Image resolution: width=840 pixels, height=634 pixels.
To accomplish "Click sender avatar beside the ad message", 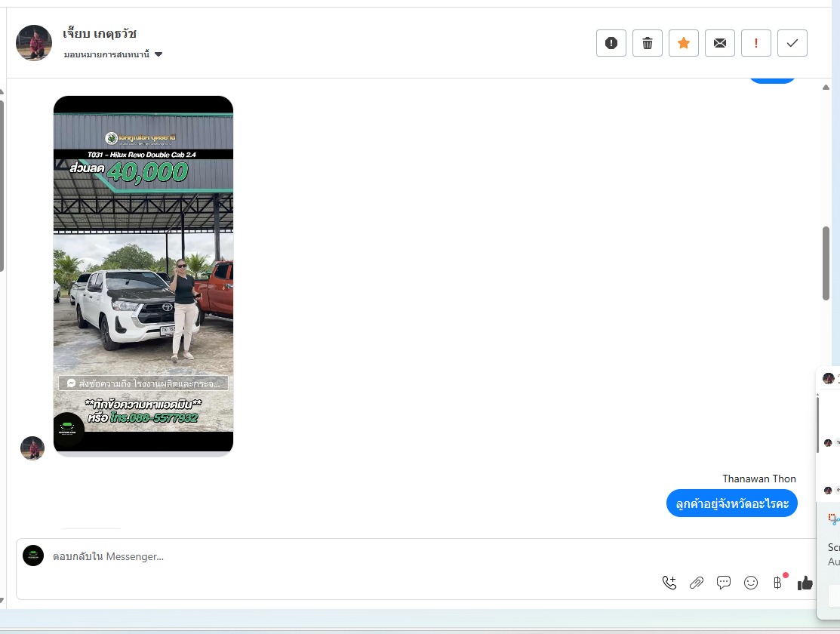I will point(32,448).
